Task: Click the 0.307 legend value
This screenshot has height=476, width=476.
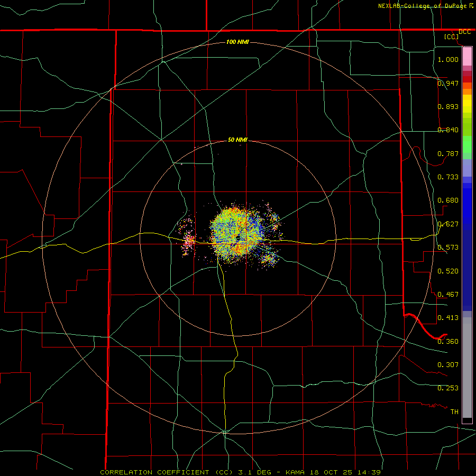Action: pos(448,364)
